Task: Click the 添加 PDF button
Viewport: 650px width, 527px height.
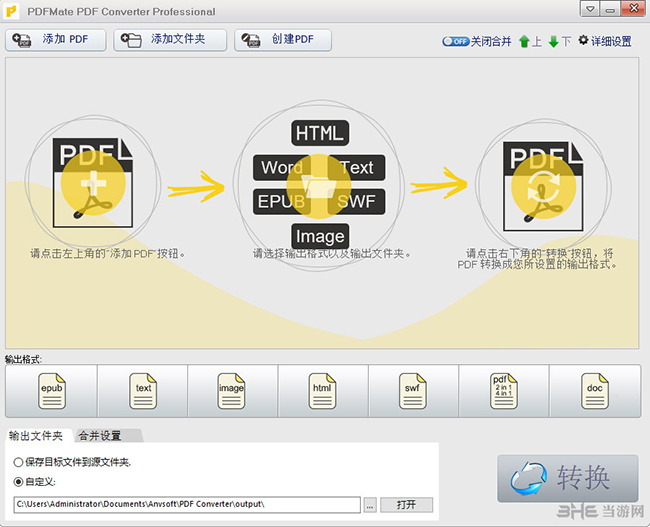Action: coord(56,40)
